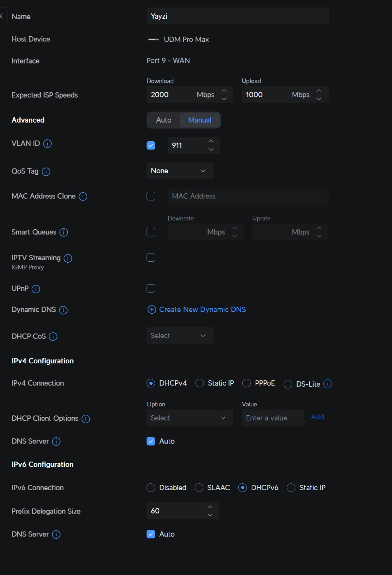
Task: Click the VLAN ID info icon
Action: (x=47, y=144)
